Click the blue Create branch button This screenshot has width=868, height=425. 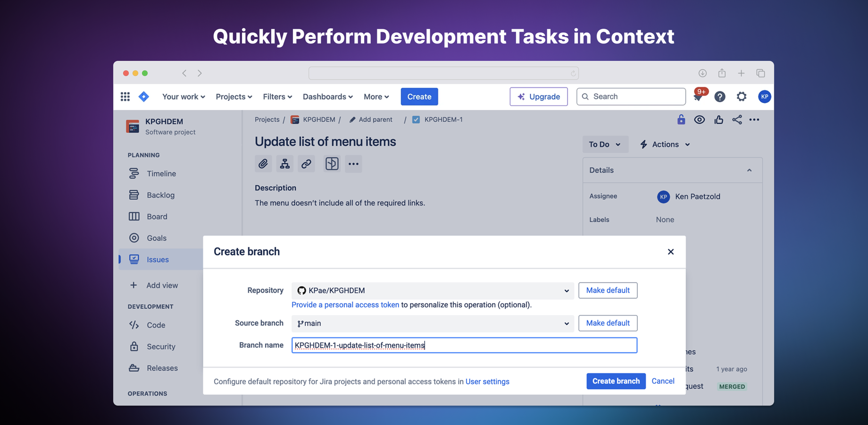[616, 381]
